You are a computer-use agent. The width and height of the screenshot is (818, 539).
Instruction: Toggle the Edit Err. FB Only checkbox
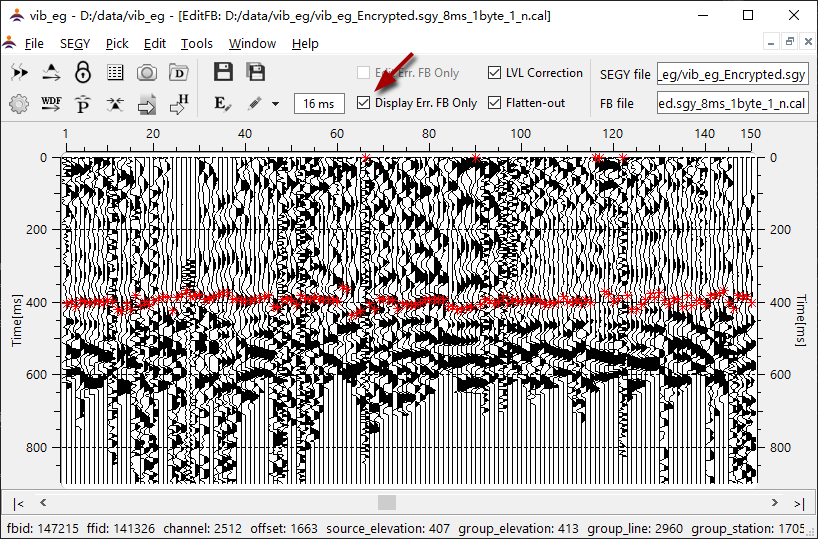point(364,73)
